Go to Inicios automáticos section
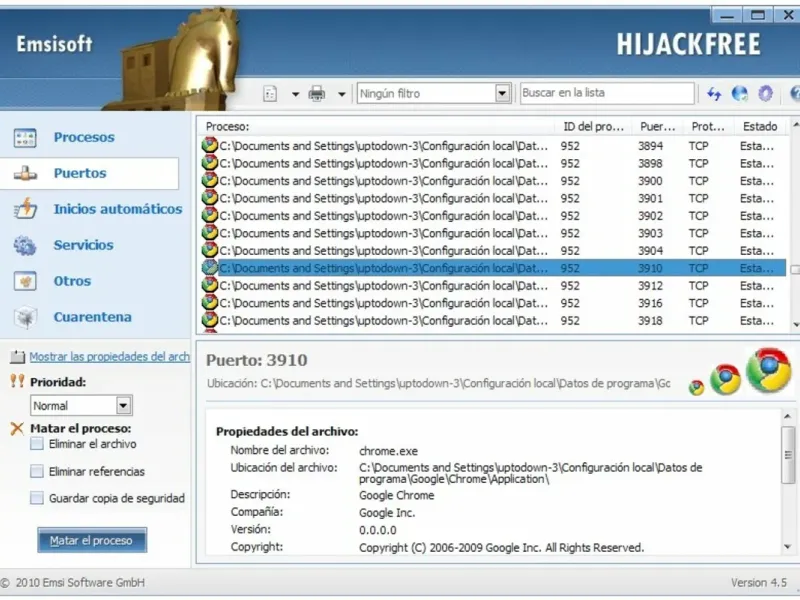Screen dimensions: 800x600 tap(117, 209)
